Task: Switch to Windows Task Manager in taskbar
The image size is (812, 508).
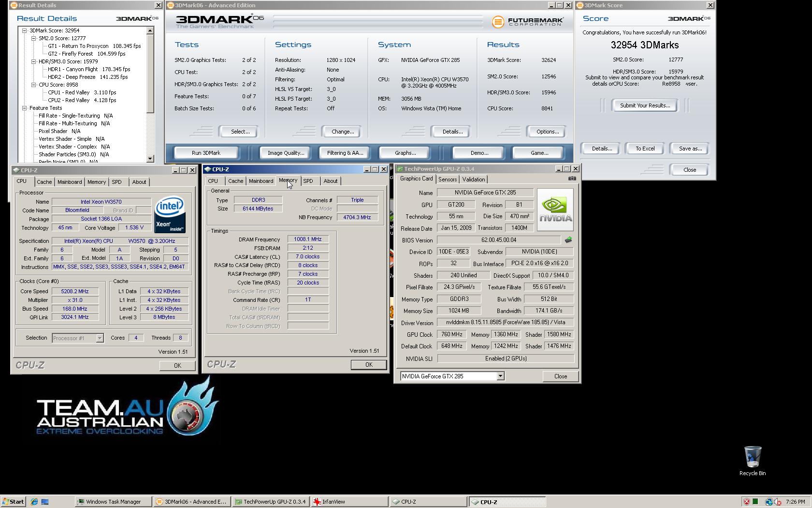Action: click(113, 502)
